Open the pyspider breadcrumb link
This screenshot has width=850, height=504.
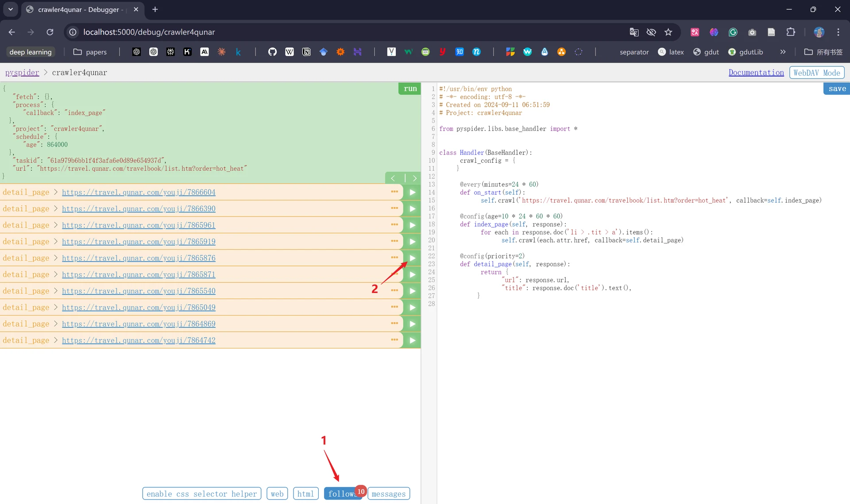point(22,73)
